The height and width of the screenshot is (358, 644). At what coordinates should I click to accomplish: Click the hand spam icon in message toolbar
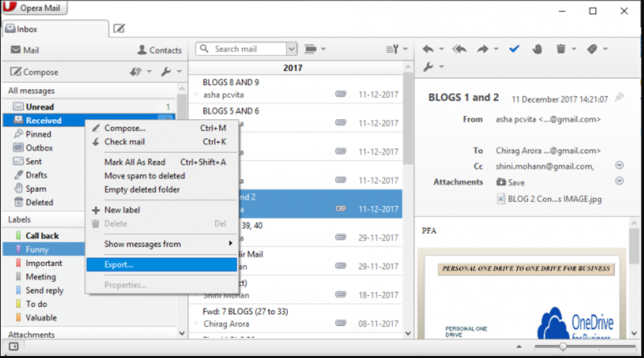click(537, 49)
